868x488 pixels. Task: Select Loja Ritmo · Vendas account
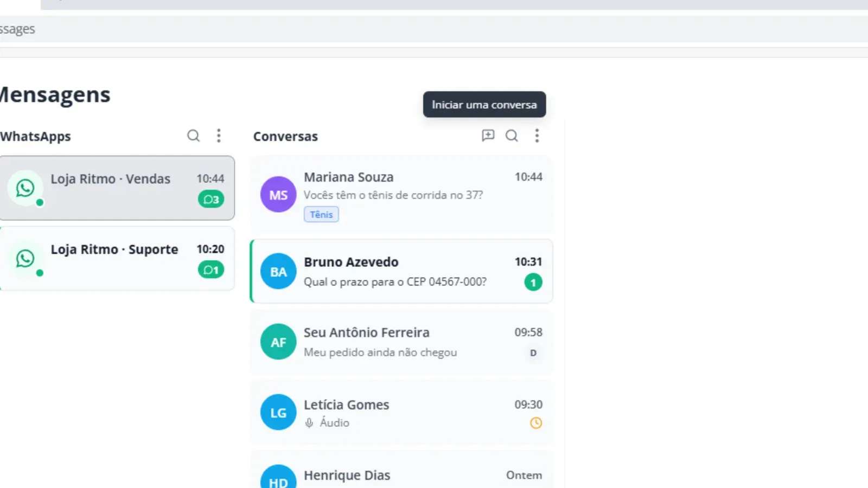(117, 188)
